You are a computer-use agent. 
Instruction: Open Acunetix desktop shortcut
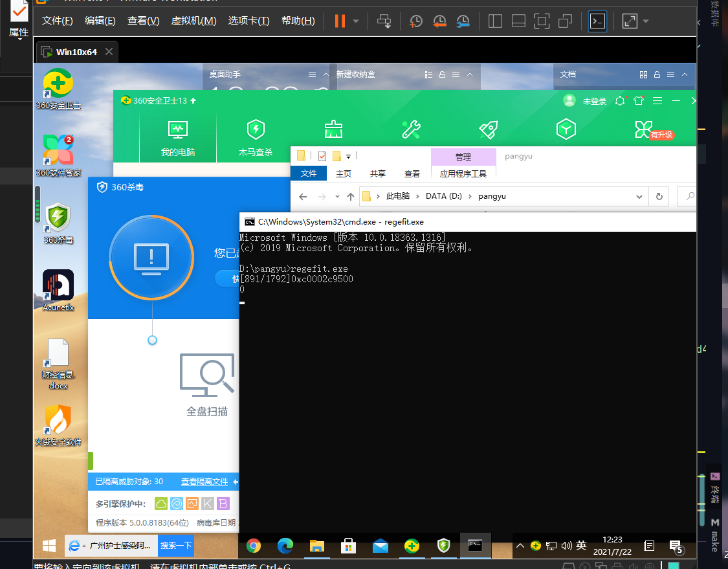coord(58,290)
